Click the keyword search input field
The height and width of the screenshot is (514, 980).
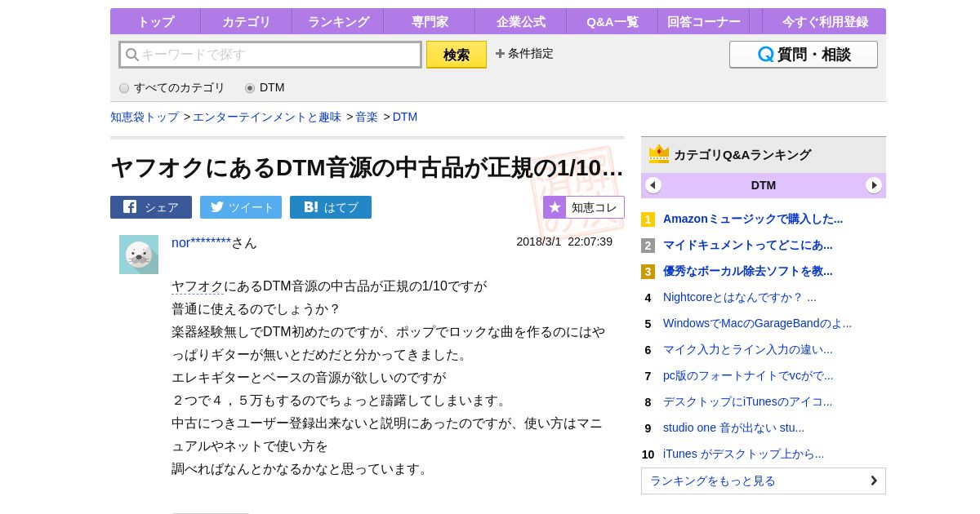coord(270,55)
